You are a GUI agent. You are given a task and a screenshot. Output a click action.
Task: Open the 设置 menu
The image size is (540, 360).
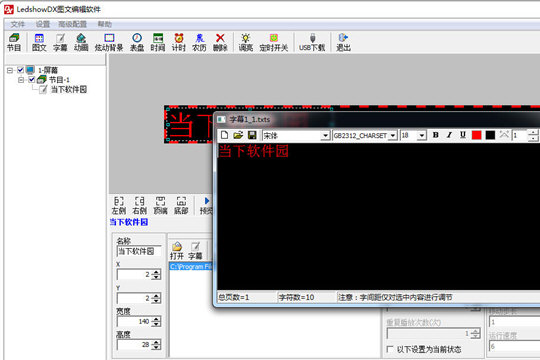43,24
